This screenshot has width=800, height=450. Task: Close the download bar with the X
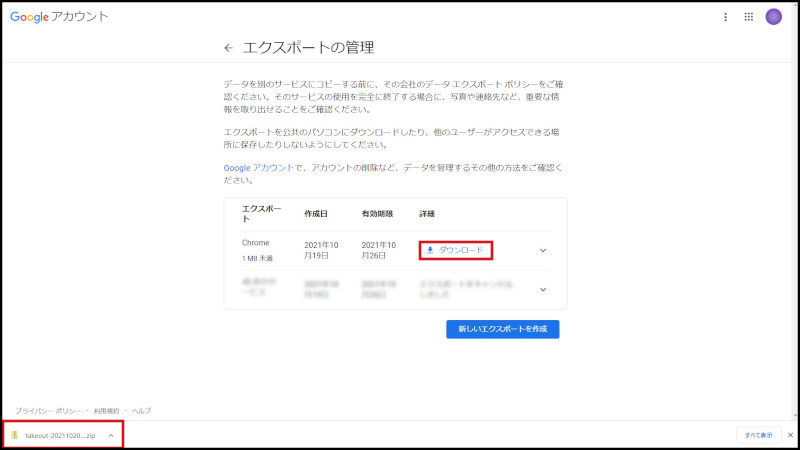pyautogui.click(x=789, y=435)
